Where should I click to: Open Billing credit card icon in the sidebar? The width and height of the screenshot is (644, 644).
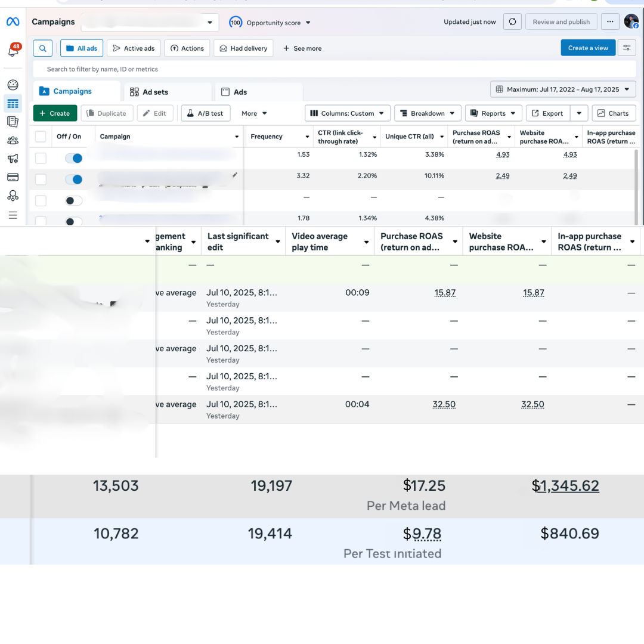pos(13,177)
